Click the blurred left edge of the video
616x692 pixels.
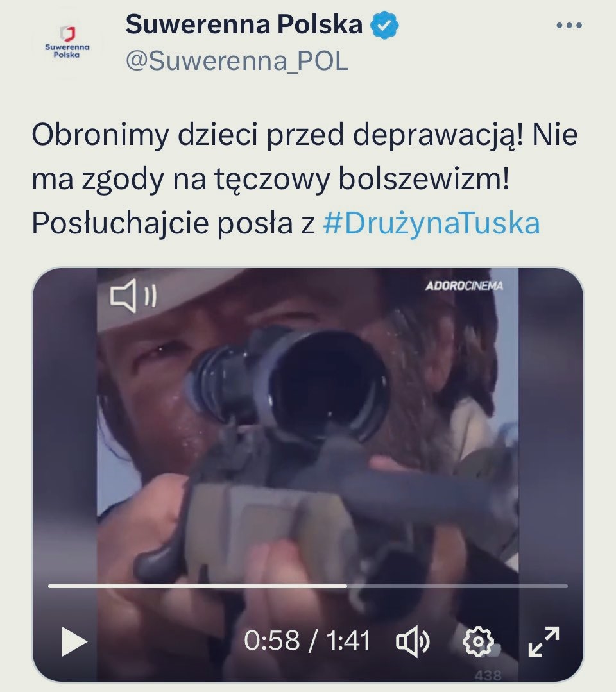click(65, 475)
